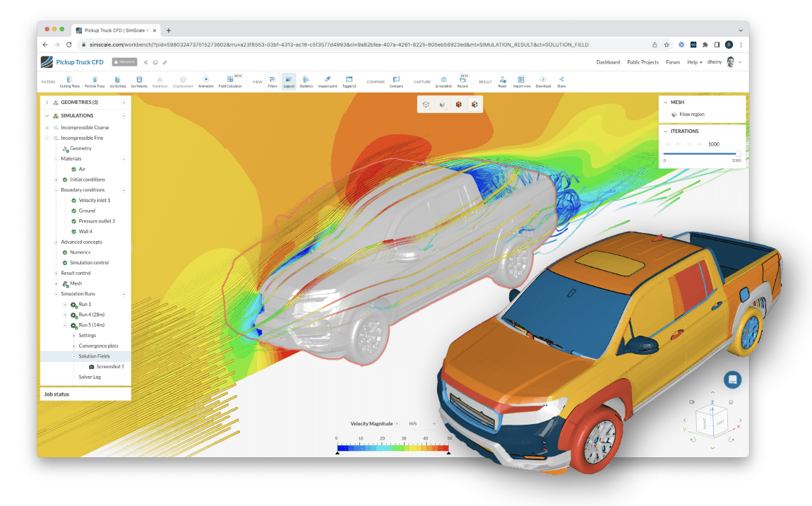
Task: Go to the Dashboard link
Action: coord(607,62)
